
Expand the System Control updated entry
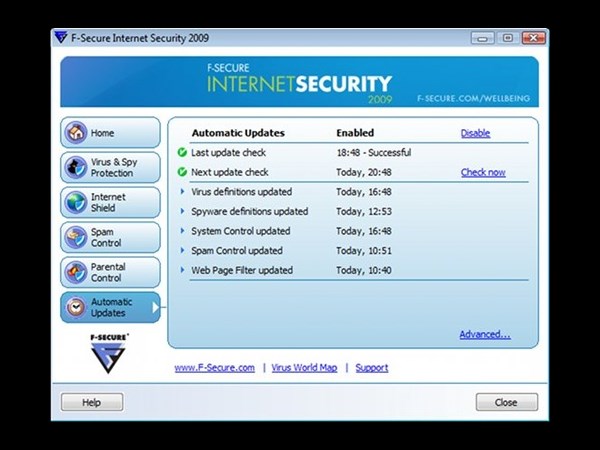182,231
